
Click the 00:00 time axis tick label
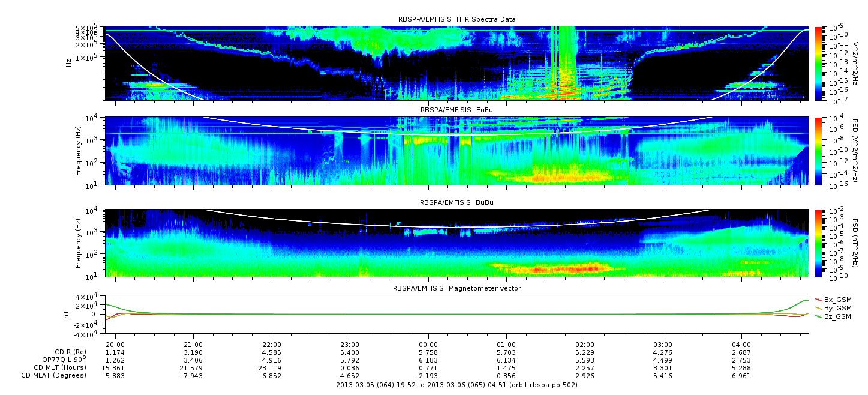coord(428,345)
